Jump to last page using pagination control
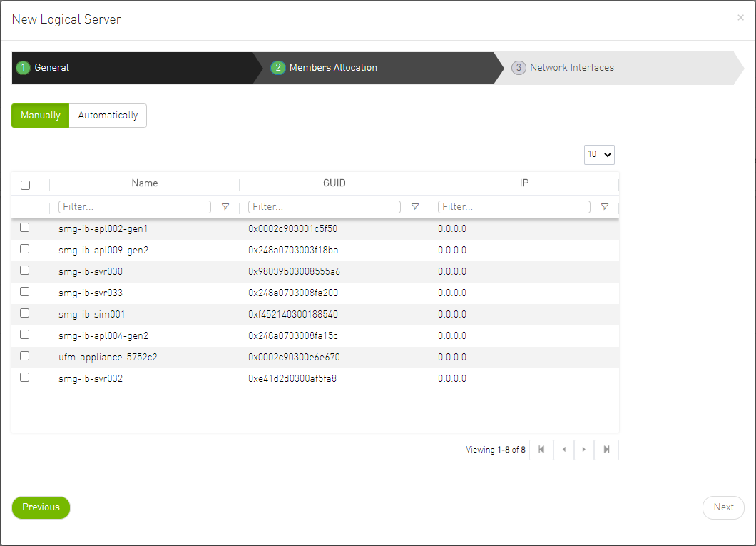Viewport: 756px width, 546px height. pyautogui.click(x=606, y=450)
